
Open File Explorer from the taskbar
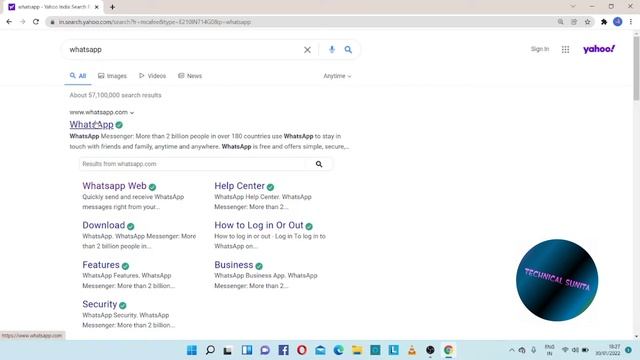click(357, 350)
